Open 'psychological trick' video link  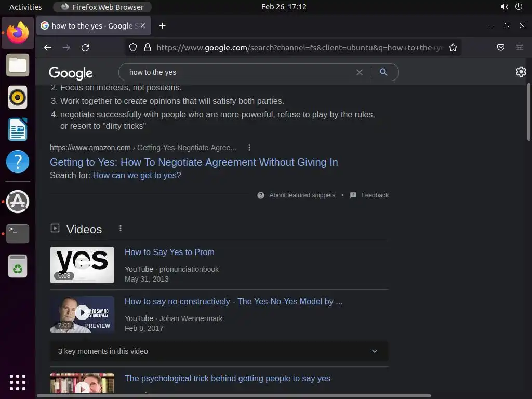click(228, 378)
